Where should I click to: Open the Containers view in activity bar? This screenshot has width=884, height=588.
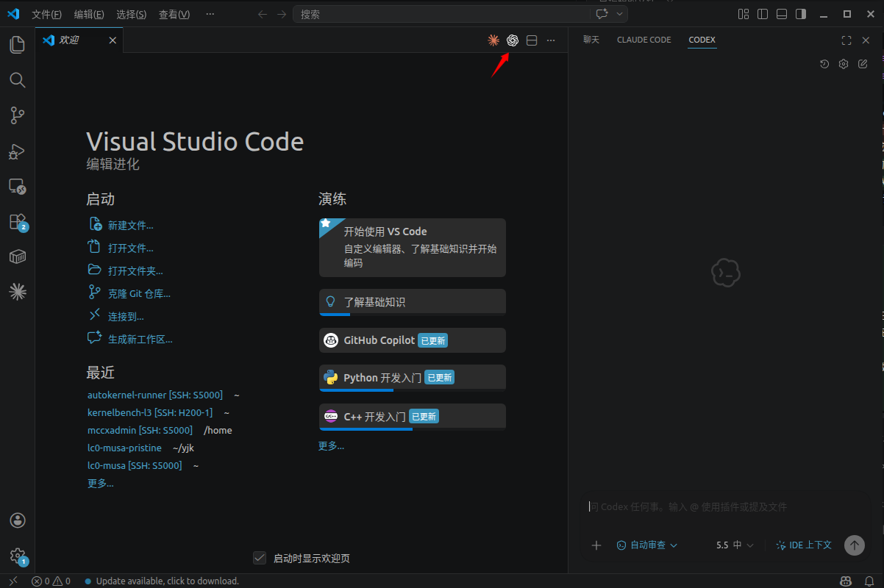coord(17,257)
